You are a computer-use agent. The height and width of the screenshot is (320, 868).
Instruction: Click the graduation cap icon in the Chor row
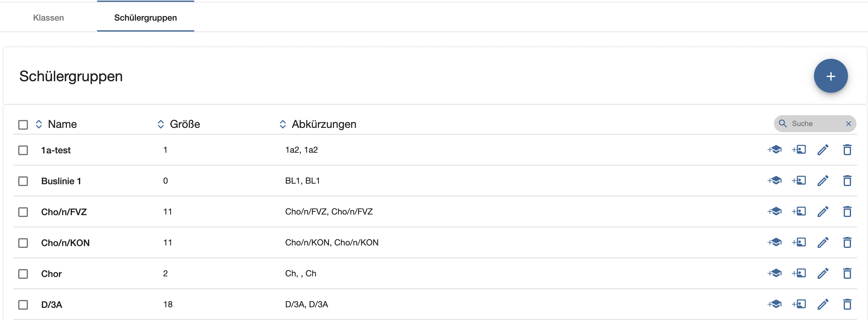coord(774,273)
